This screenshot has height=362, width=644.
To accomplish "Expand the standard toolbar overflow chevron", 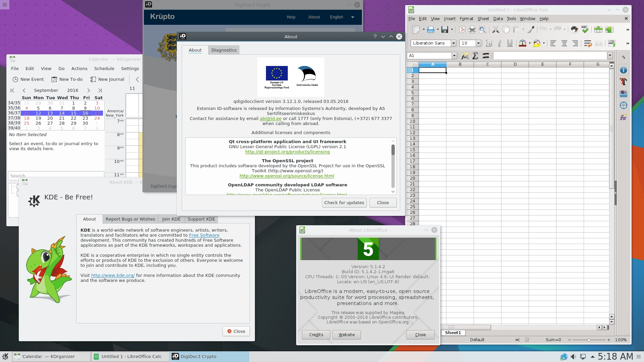I will [628, 29].
